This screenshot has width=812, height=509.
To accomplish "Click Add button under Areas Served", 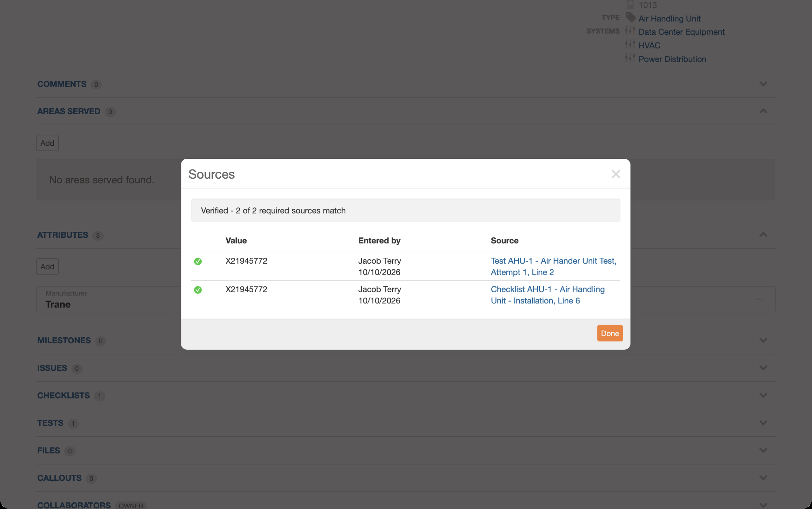I will [48, 143].
